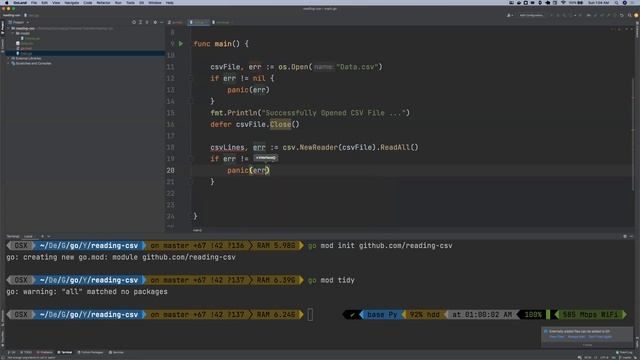This screenshot has width=640, height=360.
Task: Click main() breadcrumb below editor
Action: tap(198, 230)
